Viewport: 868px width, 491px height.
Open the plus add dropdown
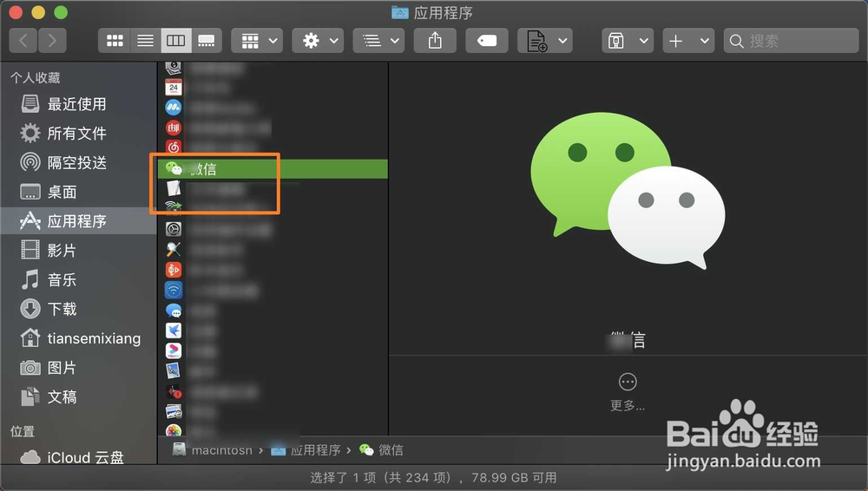[688, 41]
